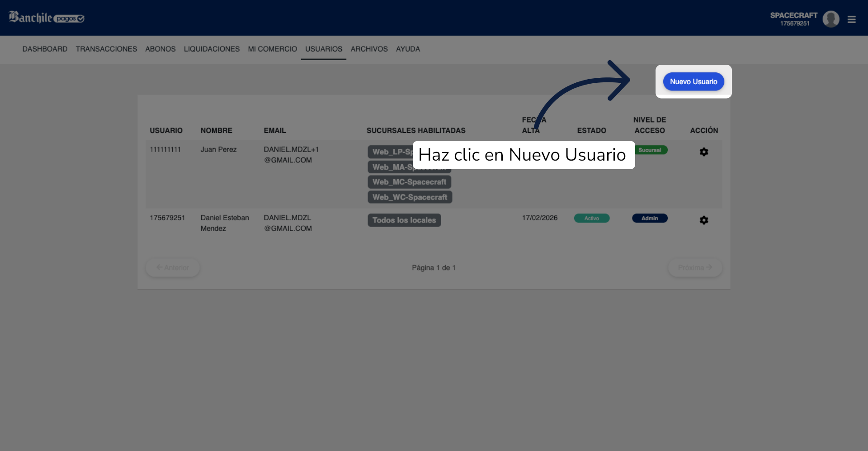Screen dimensions: 868x451
Task: Click email DANIEL.MDZL+1@GMAIL.COM
Action: click(x=291, y=155)
